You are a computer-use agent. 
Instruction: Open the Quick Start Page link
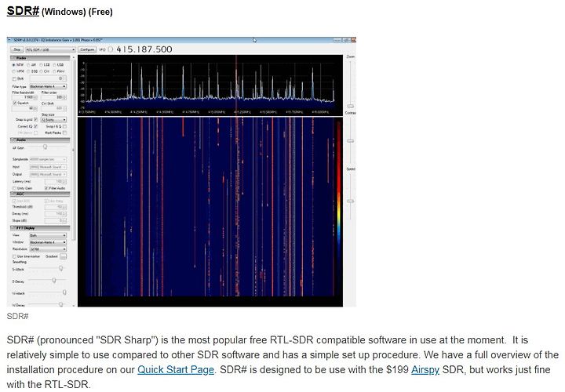pyautogui.click(x=176, y=370)
